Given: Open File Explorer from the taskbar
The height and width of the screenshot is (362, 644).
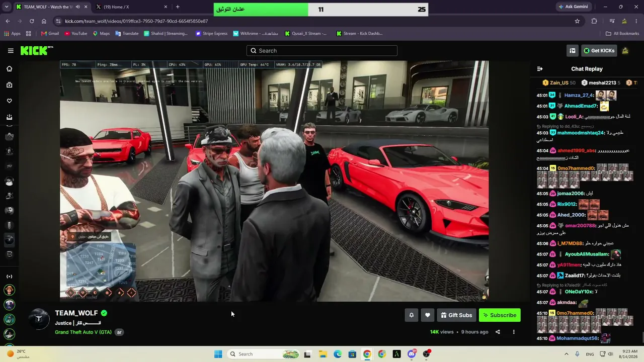Looking at the screenshot, I should coord(323,354).
